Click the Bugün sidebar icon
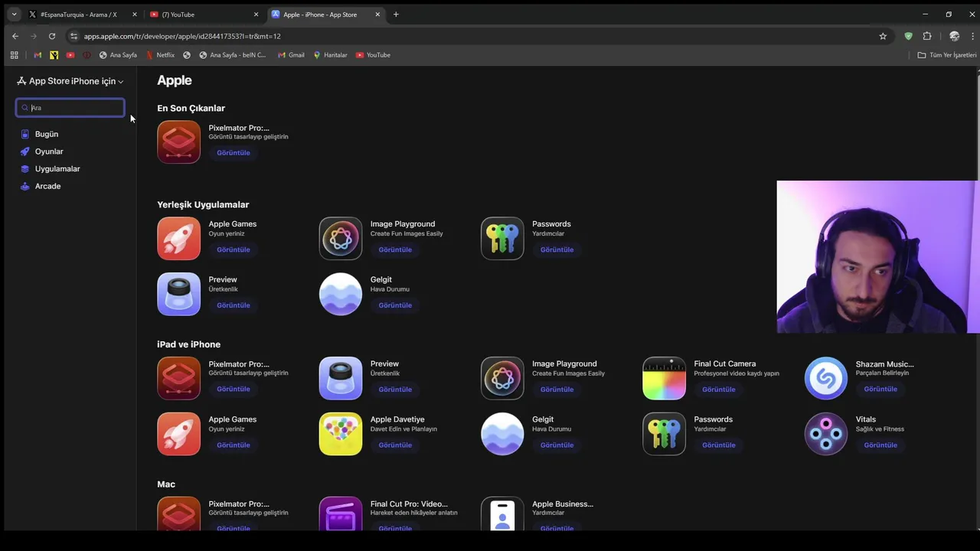Viewport: 980px width, 551px height. tap(24, 134)
